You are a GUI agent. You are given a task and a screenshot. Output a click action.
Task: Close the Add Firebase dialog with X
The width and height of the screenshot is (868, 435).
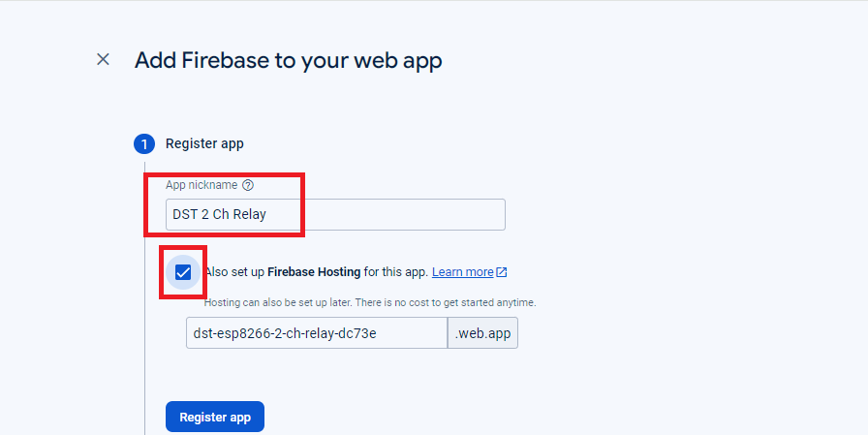[103, 59]
